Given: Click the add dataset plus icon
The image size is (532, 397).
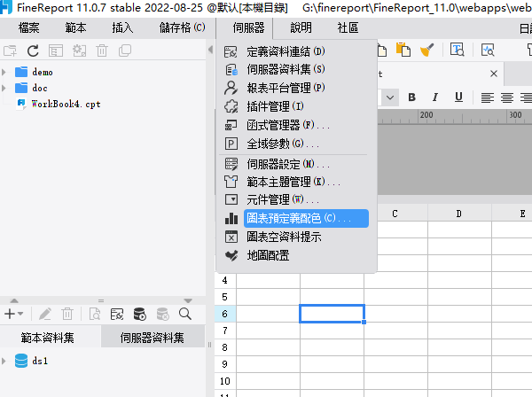Looking at the screenshot, I should point(10,314).
